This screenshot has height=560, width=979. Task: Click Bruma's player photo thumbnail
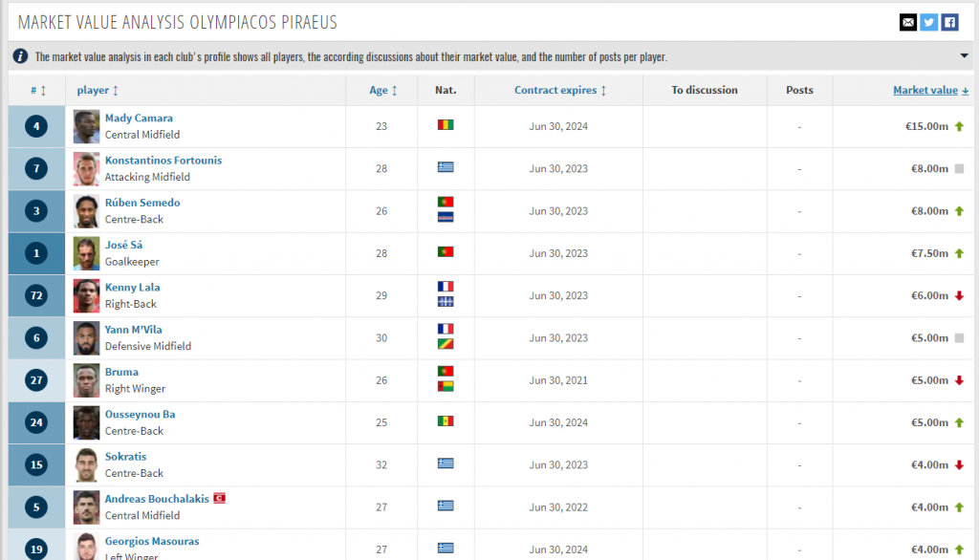[x=86, y=379]
